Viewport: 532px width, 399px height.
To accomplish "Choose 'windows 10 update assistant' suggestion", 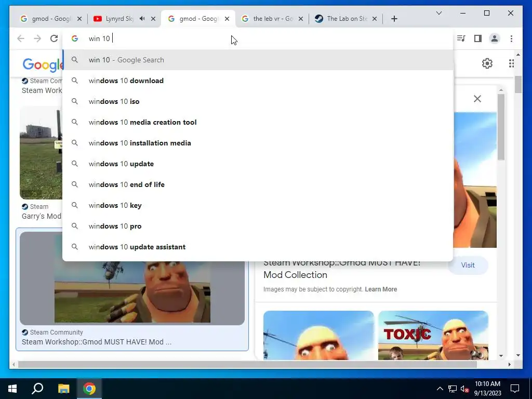I will (x=258, y=247).
